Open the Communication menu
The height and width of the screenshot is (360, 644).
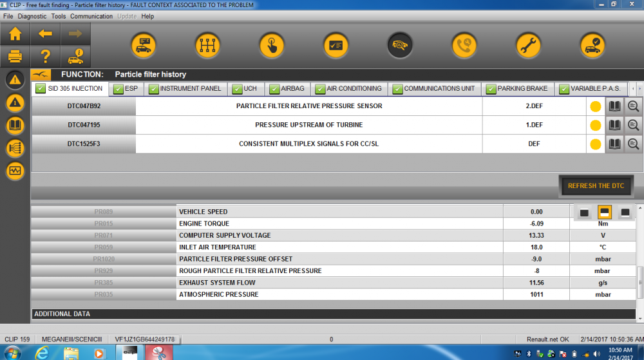pyautogui.click(x=91, y=16)
